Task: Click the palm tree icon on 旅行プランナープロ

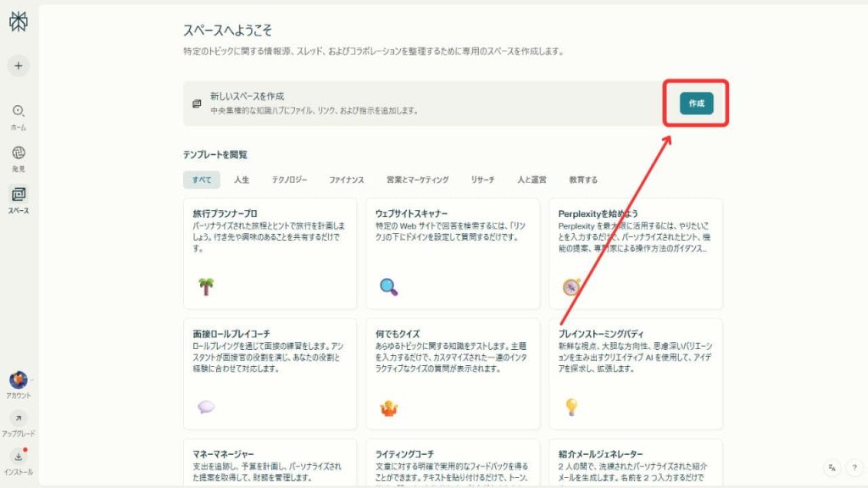Action: (x=206, y=286)
